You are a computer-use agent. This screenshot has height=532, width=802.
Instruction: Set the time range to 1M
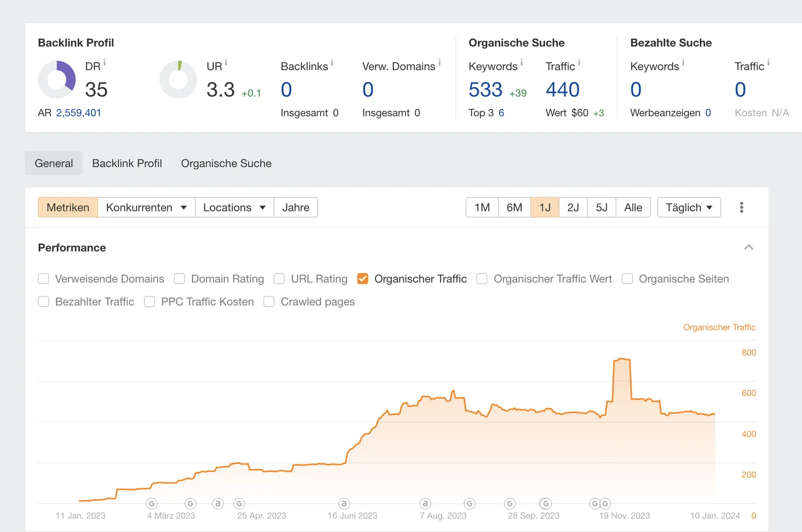482,207
